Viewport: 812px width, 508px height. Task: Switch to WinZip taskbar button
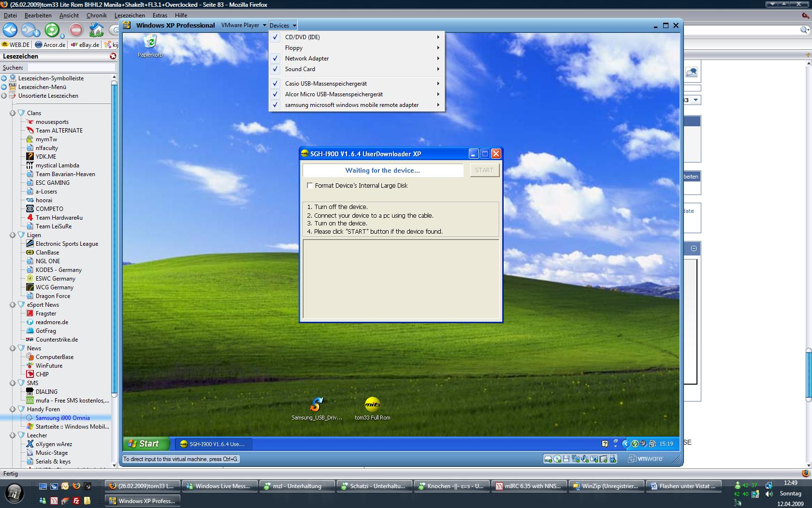pyautogui.click(x=606, y=486)
